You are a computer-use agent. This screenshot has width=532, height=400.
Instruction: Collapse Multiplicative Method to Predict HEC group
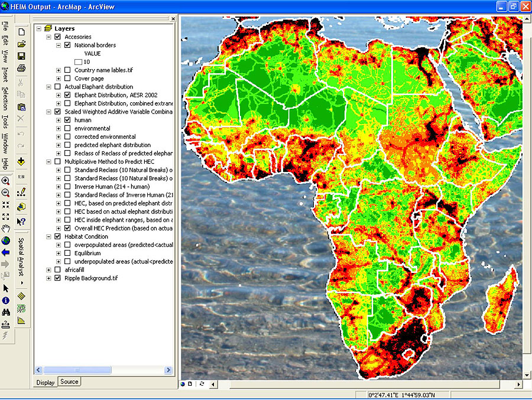click(x=49, y=161)
